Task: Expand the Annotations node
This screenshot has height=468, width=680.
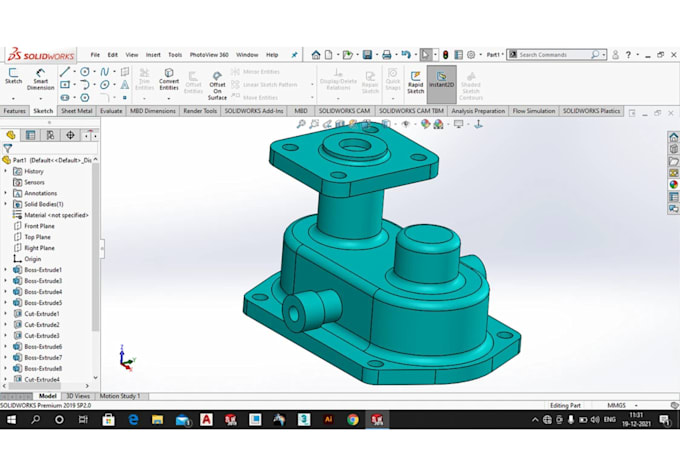Action: pyautogui.click(x=6, y=193)
